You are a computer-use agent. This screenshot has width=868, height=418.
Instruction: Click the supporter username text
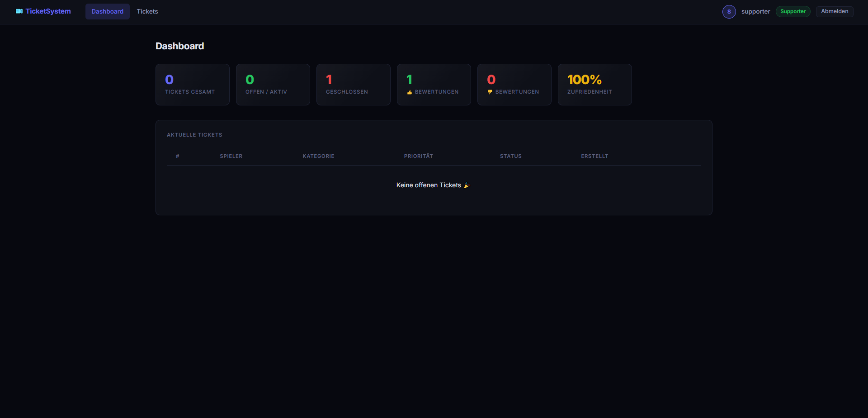tap(755, 12)
